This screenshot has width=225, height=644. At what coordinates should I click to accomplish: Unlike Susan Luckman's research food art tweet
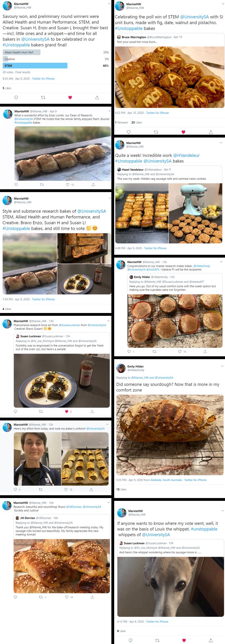(67, 411)
